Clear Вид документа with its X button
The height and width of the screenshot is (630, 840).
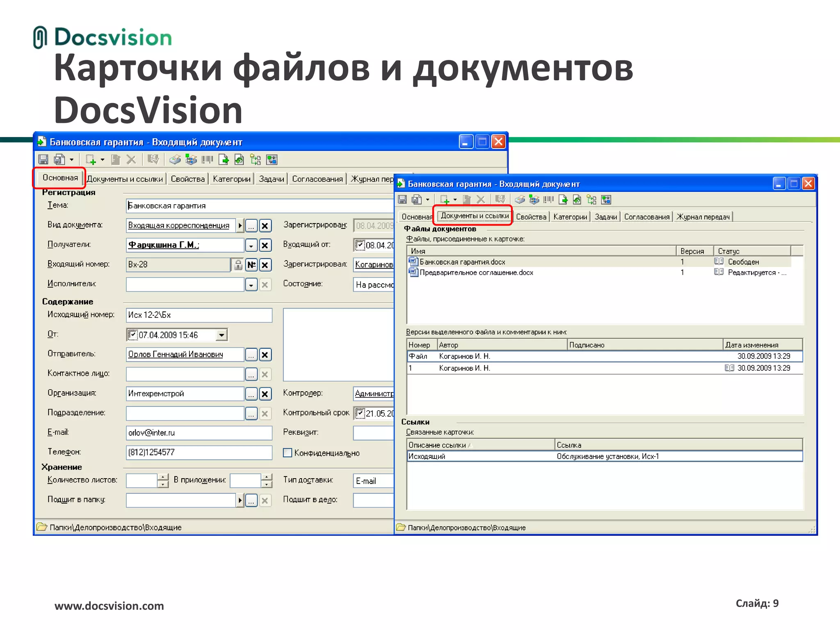point(265,226)
